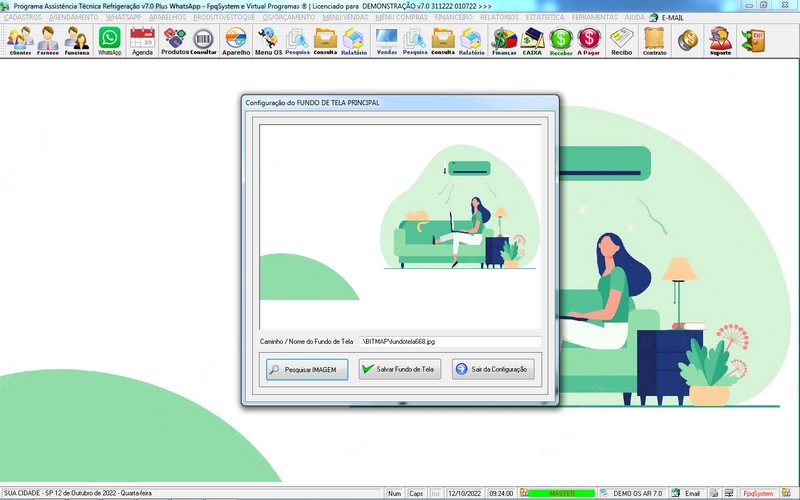800x500 pixels.
Task: Open the Fornece suppliers icon
Action: (x=48, y=41)
